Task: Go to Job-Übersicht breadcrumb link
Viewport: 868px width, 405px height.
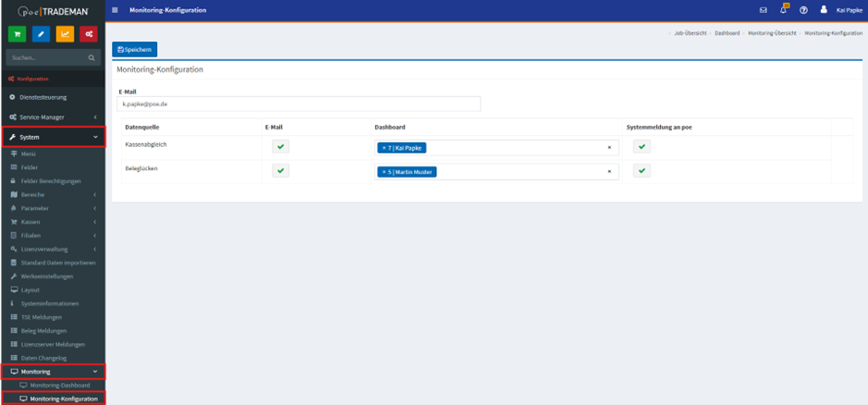Action: coord(690,33)
